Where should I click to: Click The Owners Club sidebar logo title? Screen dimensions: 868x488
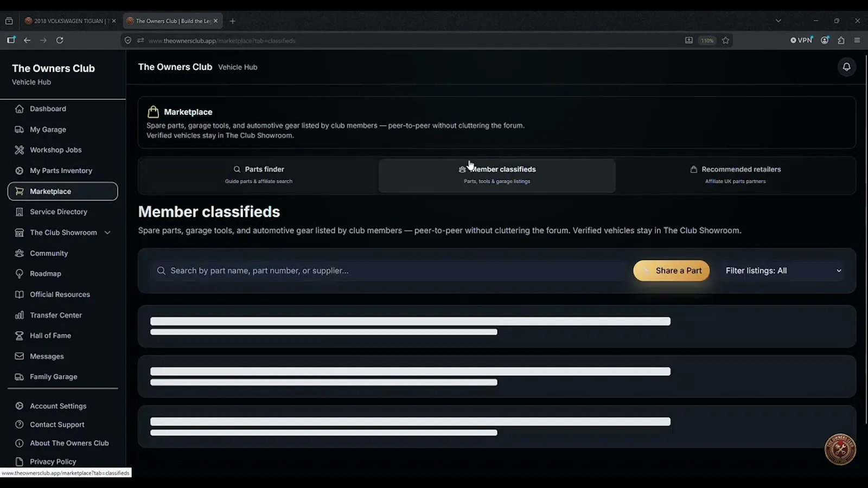53,68
